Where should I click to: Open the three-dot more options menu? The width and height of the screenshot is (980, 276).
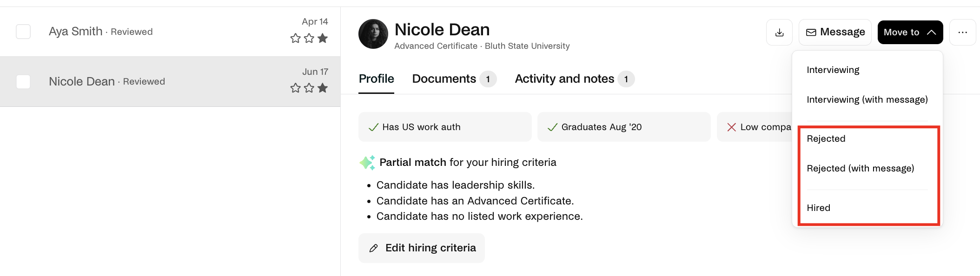tap(962, 32)
